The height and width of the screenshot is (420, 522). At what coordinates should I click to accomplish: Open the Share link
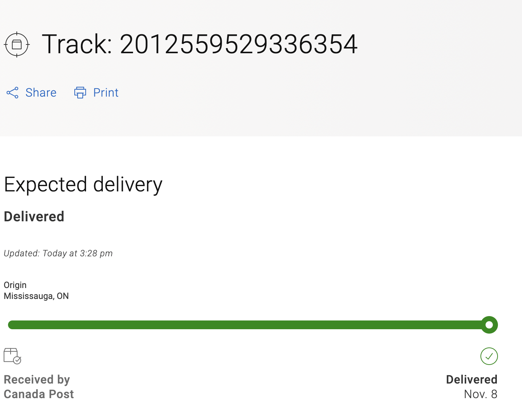pyautogui.click(x=41, y=93)
